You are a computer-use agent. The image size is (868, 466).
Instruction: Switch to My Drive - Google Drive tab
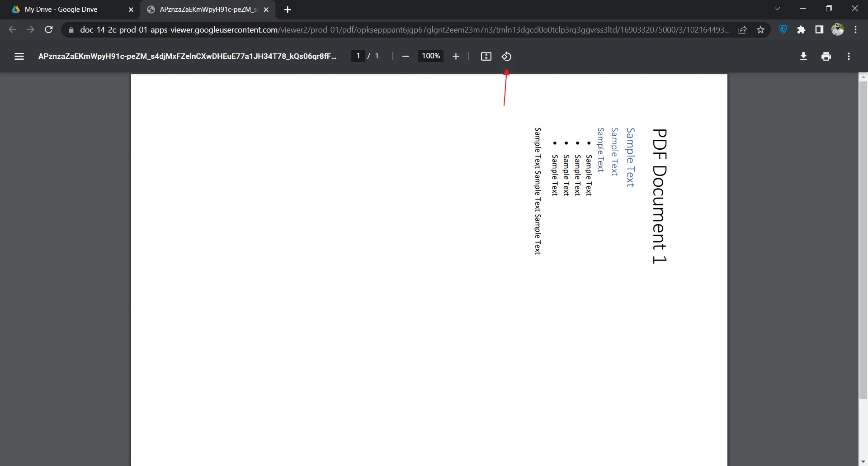click(x=70, y=10)
